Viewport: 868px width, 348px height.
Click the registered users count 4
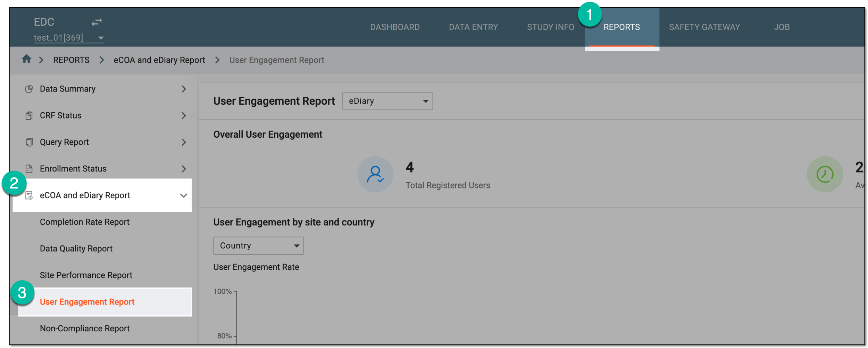point(410,167)
